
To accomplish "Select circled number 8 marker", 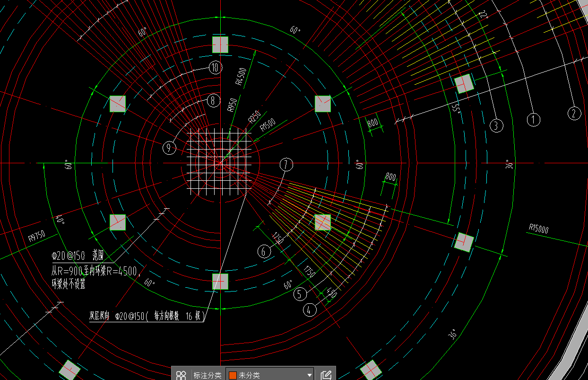I will [x=213, y=100].
